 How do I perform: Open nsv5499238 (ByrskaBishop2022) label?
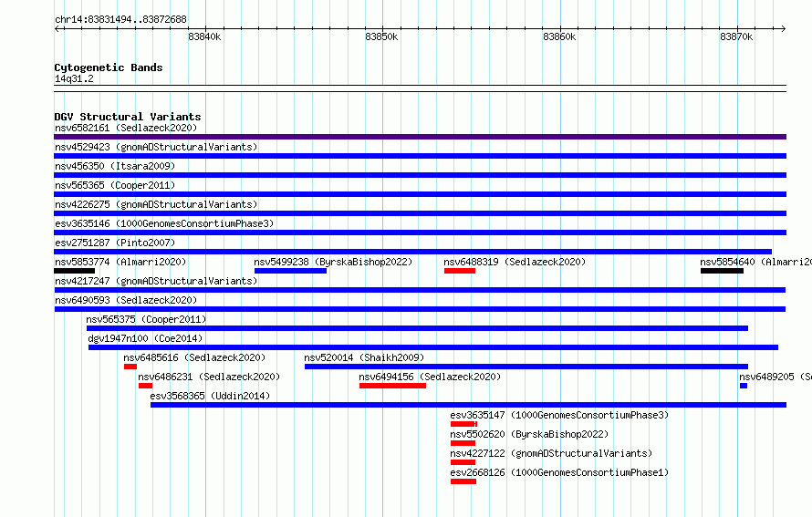[333, 262]
